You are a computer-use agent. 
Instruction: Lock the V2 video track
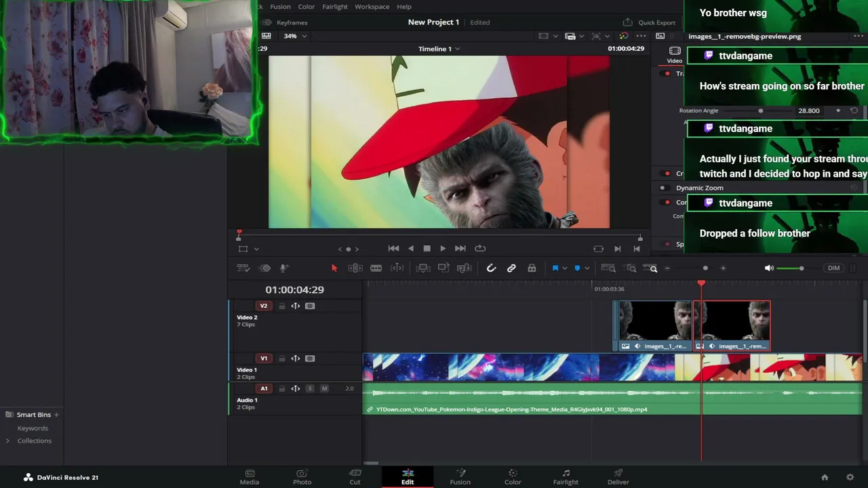pyautogui.click(x=282, y=306)
